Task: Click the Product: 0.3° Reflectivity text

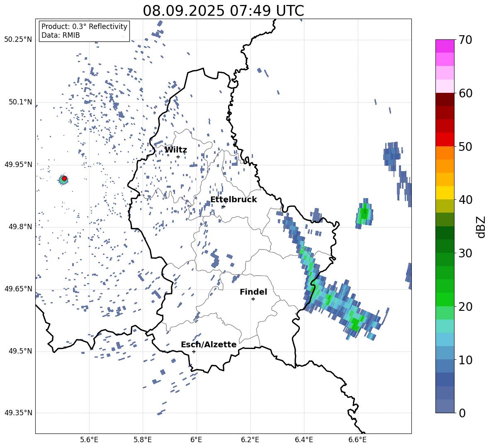Action: click(84, 26)
